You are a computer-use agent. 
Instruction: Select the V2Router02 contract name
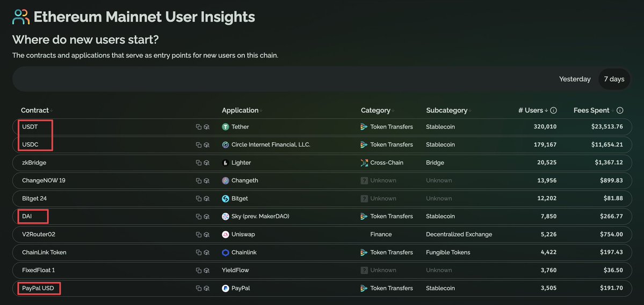[x=39, y=234]
